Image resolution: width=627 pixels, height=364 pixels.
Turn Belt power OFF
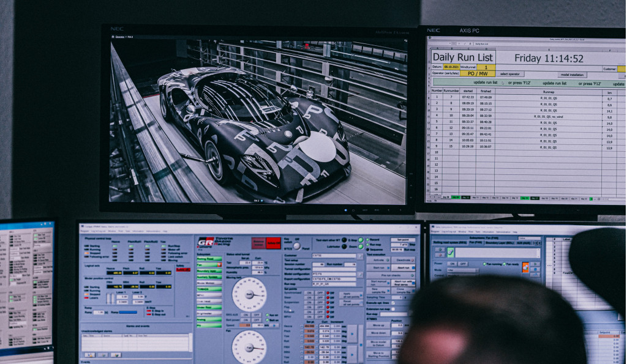click(x=257, y=320)
